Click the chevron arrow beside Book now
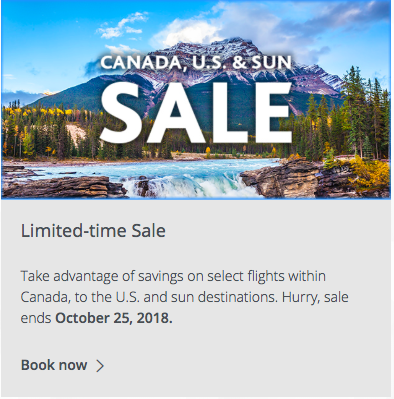The width and height of the screenshot is (394, 399). [100, 366]
